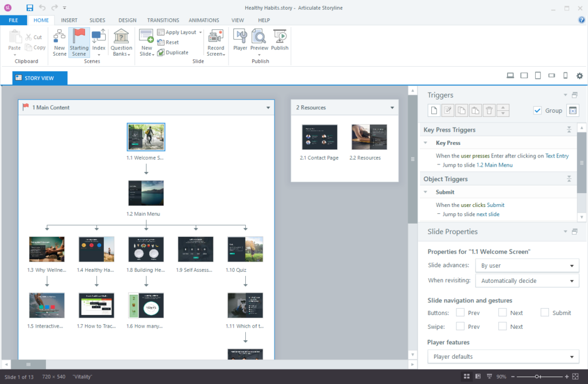Enable the Submit button checkbox
This screenshot has width=588, height=384.
[x=545, y=312]
